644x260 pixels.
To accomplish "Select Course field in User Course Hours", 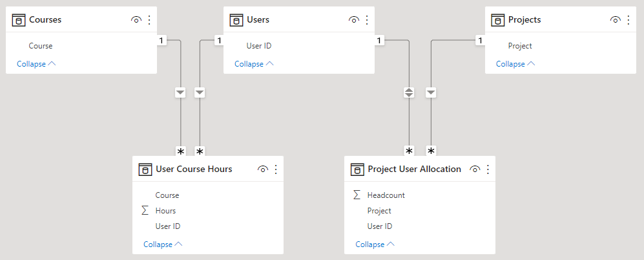I will (x=167, y=195).
